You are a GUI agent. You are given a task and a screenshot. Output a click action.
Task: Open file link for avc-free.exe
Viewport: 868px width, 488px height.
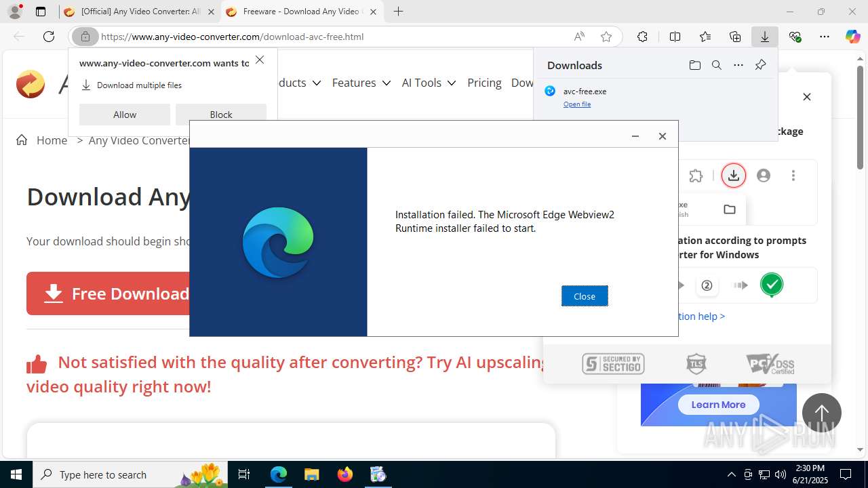coord(577,104)
